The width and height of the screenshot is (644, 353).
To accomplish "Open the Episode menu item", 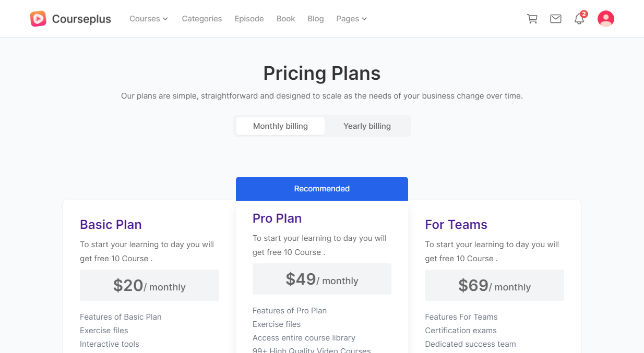I will point(249,19).
